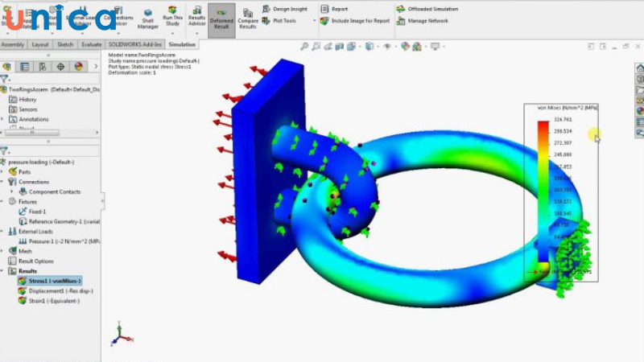Expand the Annotations node
The image size is (644, 362).
point(2,119)
